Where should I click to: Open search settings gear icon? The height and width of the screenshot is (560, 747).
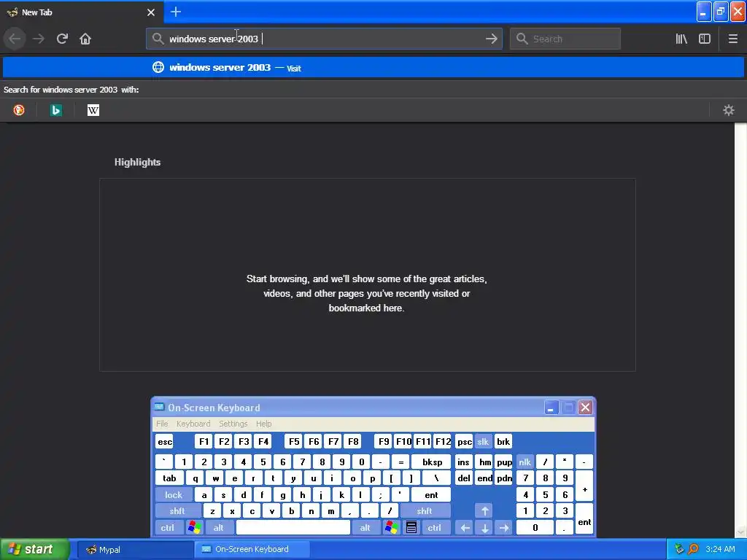[x=729, y=110]
